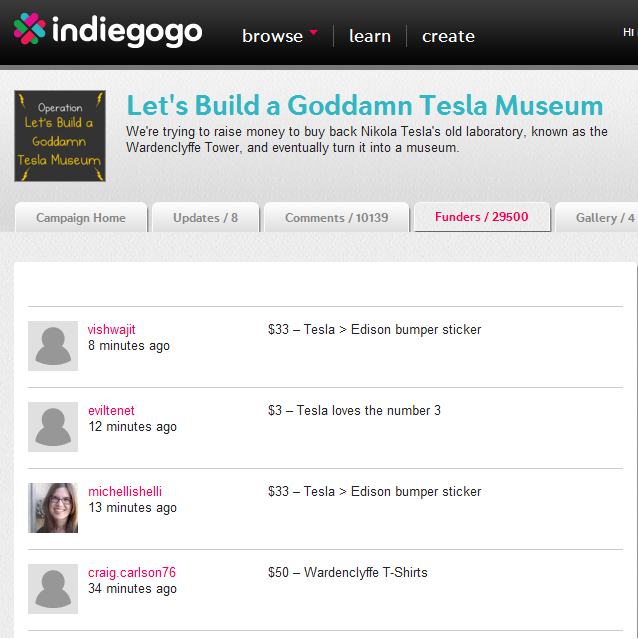Screen dimensions: 638x639
Task: Open the Comments tab
Action: (x=336, y=218)
